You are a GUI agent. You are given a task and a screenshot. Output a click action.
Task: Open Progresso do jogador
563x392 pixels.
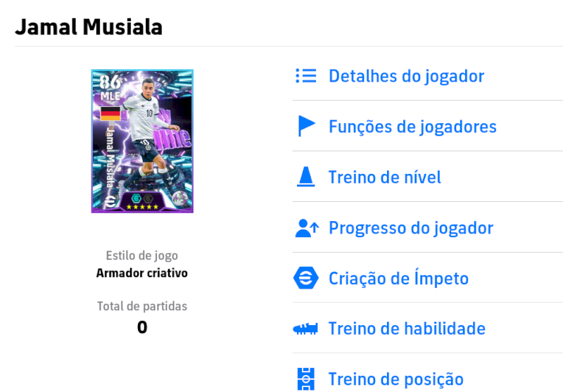pyautogui.click(x=411, y=228)
